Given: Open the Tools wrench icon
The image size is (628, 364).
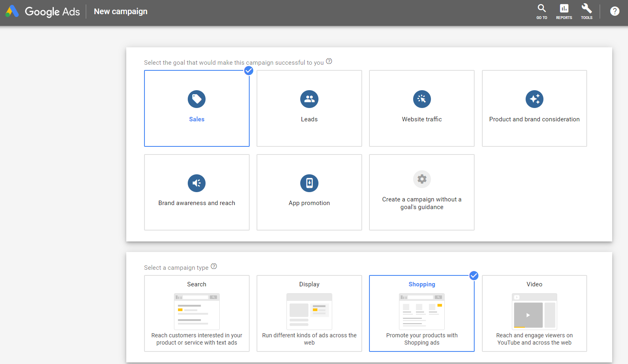Looking at the screenshot, I should (586, 11).
